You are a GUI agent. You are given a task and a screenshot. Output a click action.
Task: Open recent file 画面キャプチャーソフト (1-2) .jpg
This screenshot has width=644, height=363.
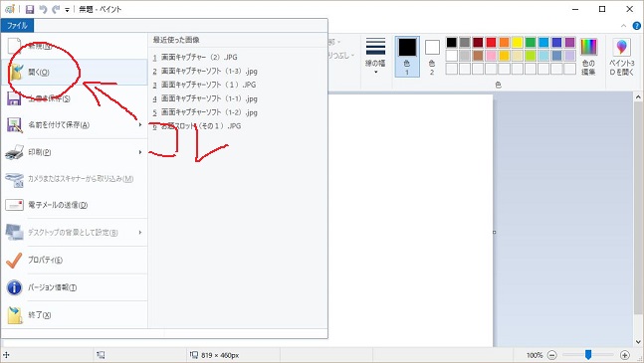[x=205, y=112]
